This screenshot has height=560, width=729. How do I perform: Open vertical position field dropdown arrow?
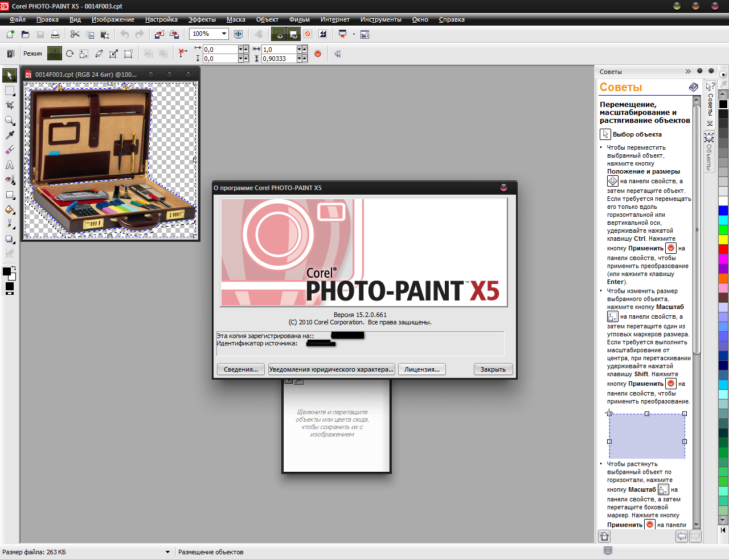click(240, 59)
